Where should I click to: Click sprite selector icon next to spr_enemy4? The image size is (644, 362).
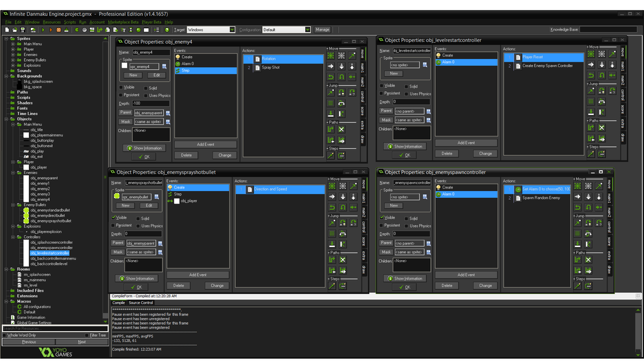(165, 66)
